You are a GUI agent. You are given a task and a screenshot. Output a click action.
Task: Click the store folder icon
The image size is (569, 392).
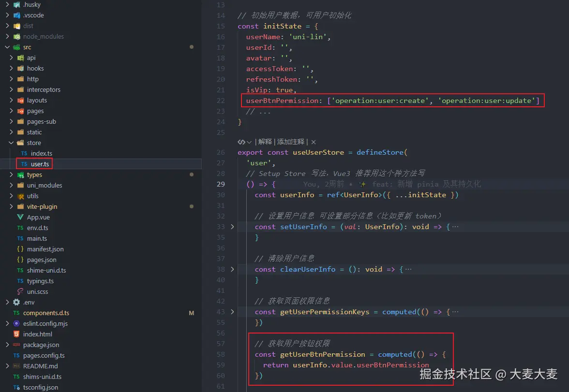click(x=21, y=143)
